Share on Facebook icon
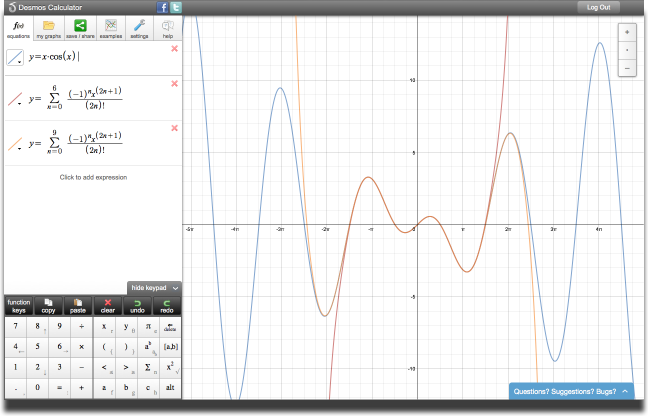This screenshot has height=416, width=648. [162, 7]
